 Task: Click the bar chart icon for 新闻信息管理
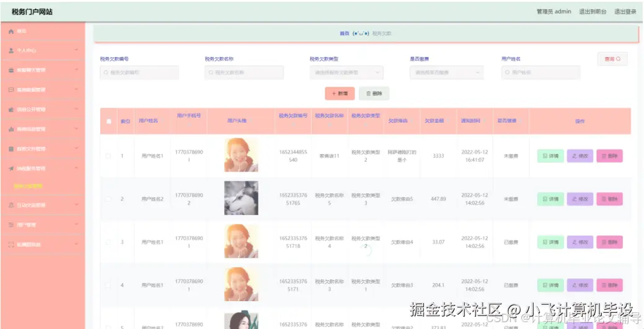point(11,129)
